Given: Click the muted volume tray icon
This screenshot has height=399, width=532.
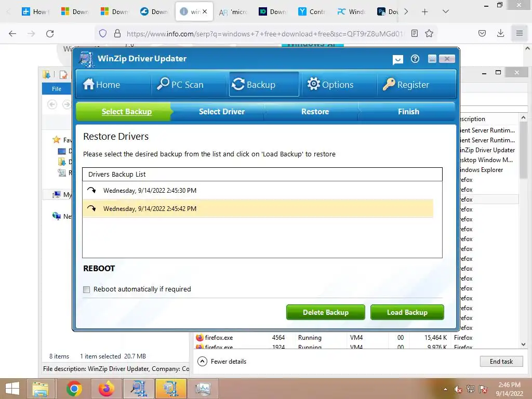Looking at the screenshot, I should click(458, 390).
